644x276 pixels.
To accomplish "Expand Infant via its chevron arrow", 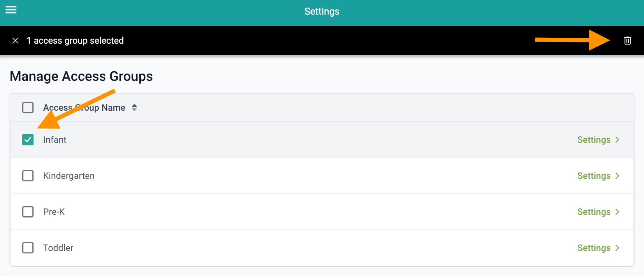I will (617, 140).
